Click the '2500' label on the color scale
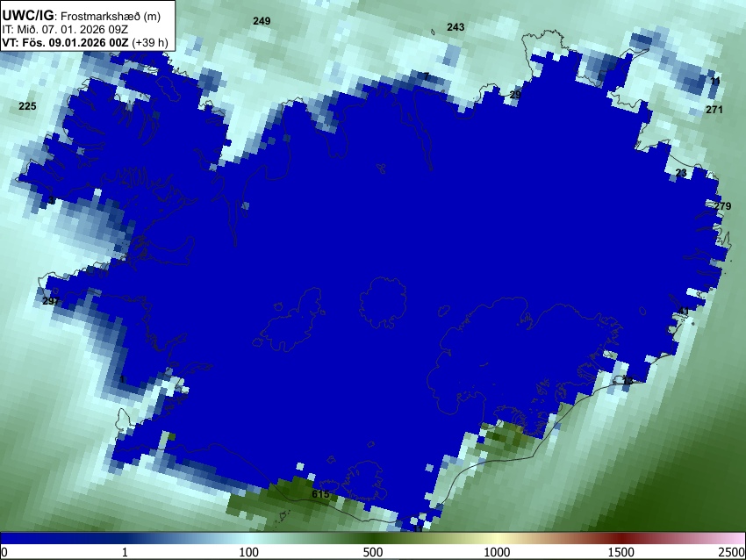The width and height of the screenshot is (746, 560). click(732, 552)
